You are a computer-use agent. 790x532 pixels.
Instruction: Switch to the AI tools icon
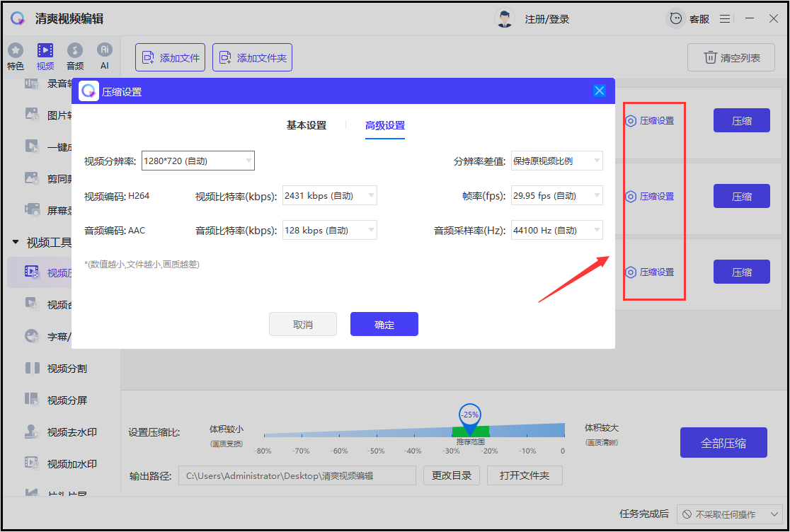pos(104,50)
